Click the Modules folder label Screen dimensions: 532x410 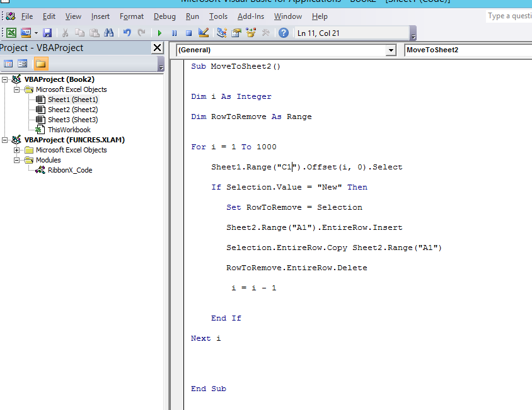[48, 160]
